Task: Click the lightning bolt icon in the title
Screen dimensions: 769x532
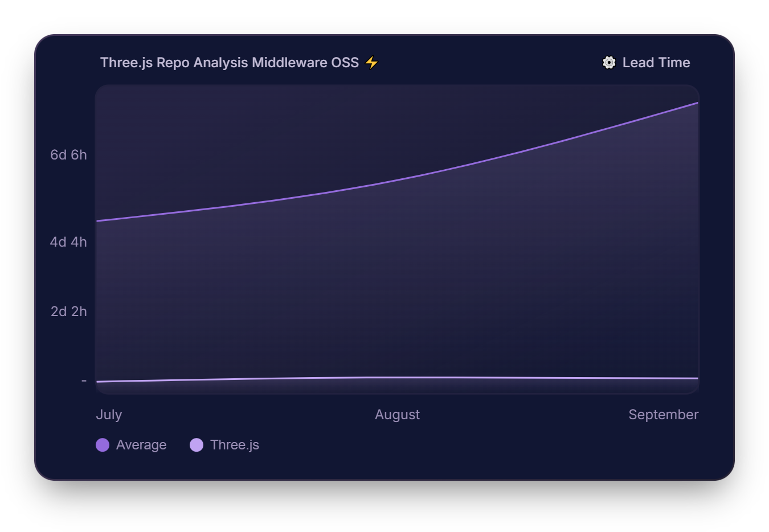Action: [371, 62]
